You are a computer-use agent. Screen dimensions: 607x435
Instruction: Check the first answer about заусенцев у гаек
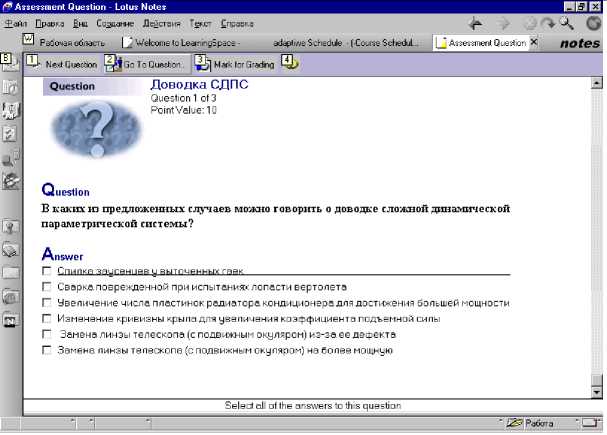46,271
